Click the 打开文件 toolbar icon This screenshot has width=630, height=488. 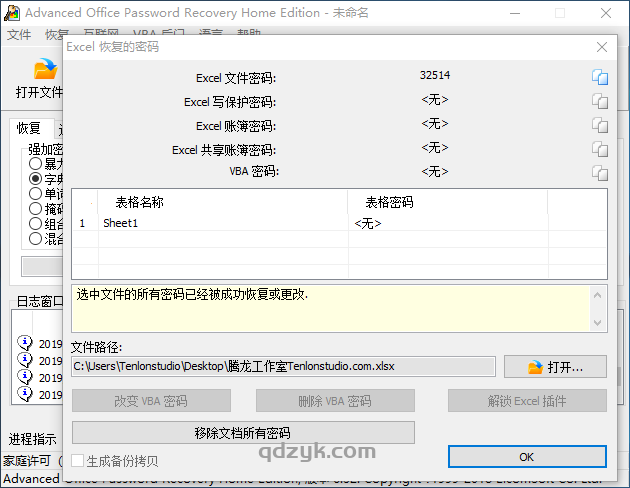coord(40,78)
